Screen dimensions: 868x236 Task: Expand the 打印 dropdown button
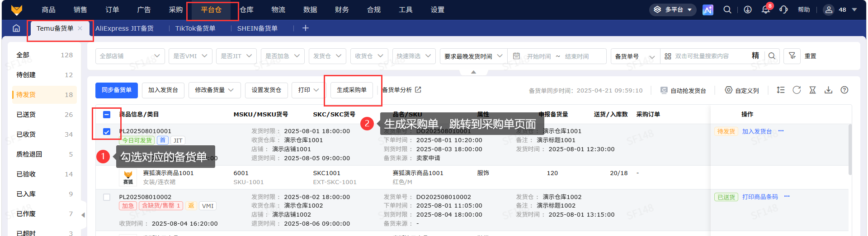(x=308, y=90)
